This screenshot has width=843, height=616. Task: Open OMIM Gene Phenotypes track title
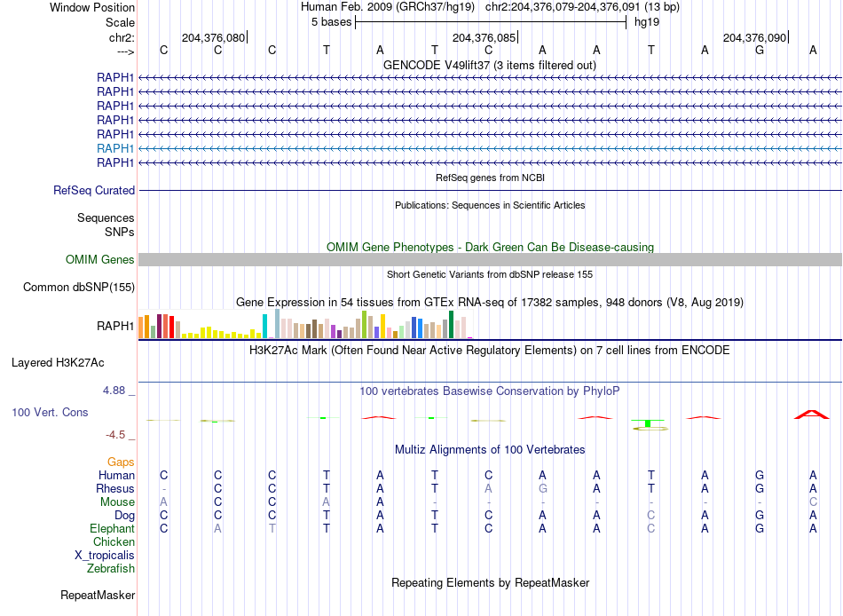click(x=490, y=247)
